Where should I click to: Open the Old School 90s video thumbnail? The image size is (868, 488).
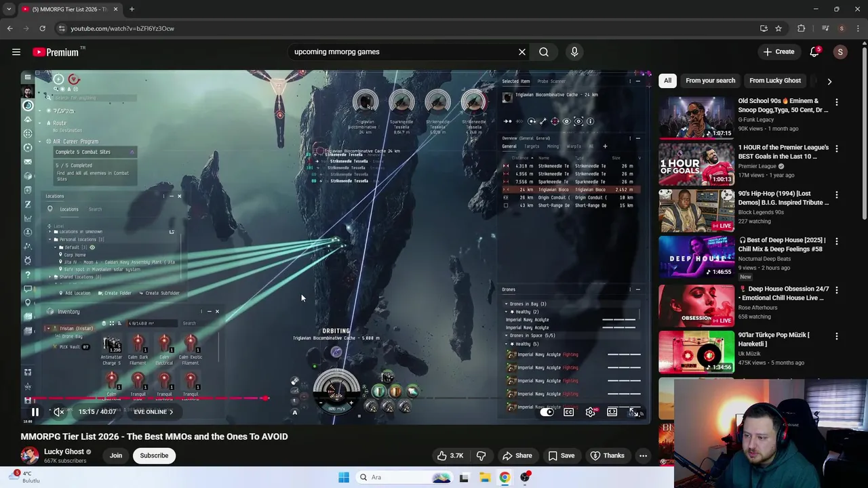click(x=696, y=118)
